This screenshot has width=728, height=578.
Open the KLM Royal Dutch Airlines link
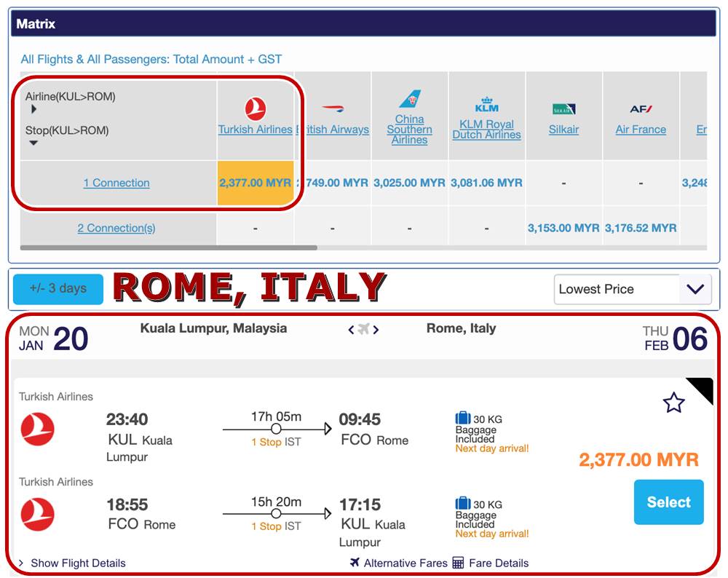[486, 130]
